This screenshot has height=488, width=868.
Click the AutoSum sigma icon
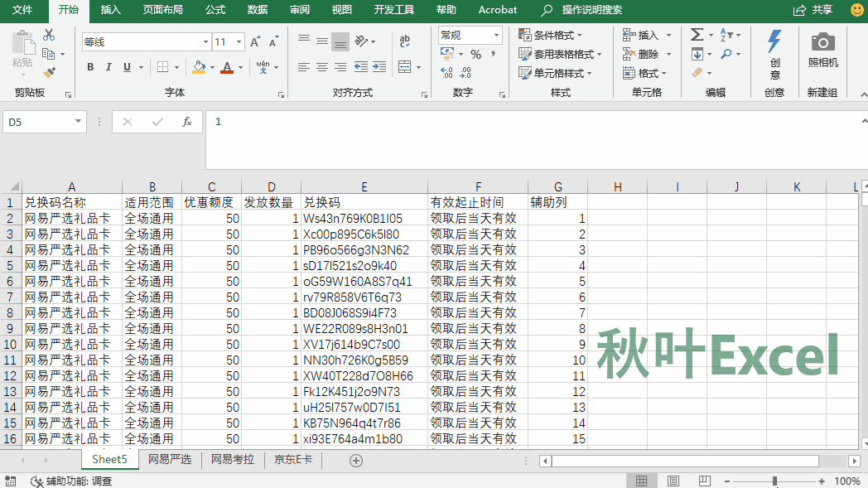click(x=697, y=35)
